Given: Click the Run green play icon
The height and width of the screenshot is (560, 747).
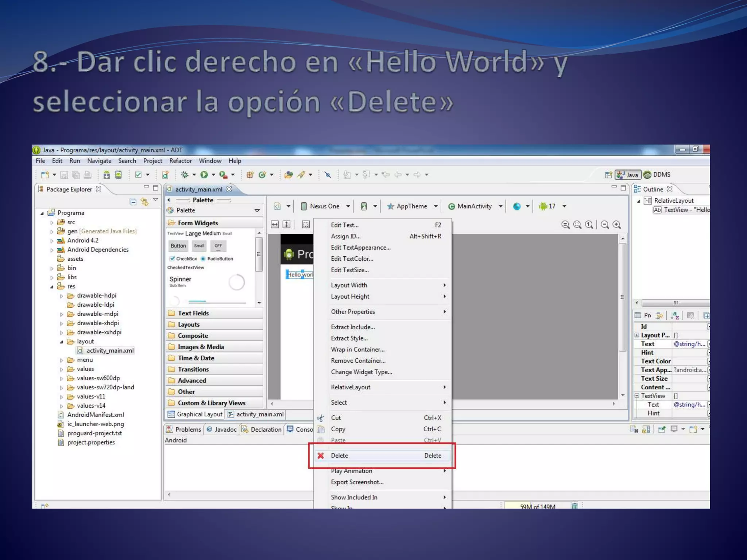Looking at the screenshot, I should point(204,175).
